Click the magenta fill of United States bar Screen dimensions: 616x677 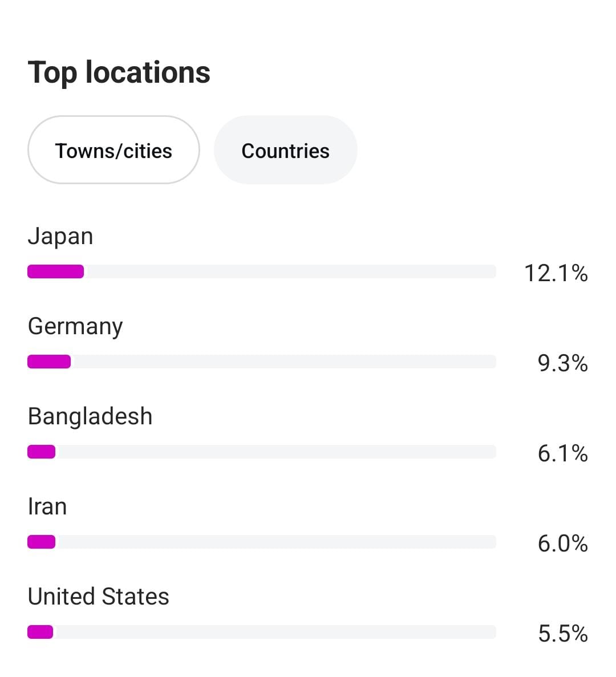(x=40, y=632)
